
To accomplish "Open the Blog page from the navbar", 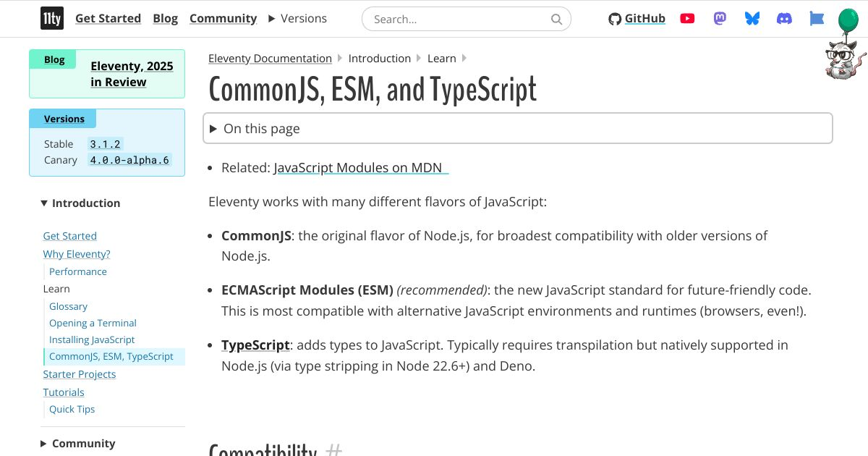I will (x=166, y=18).
